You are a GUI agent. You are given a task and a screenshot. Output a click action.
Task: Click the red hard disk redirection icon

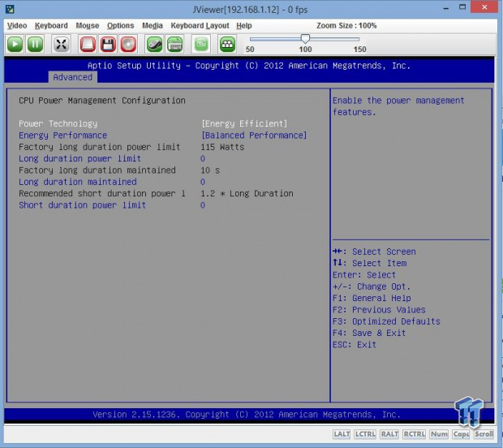click(88, 44)
